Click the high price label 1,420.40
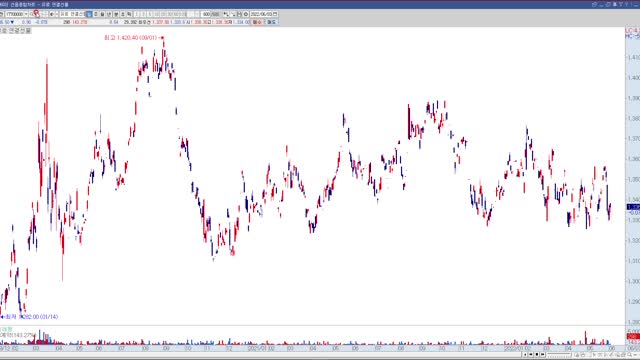This screenshot has height=360, width=640. (x=131, y=38)
